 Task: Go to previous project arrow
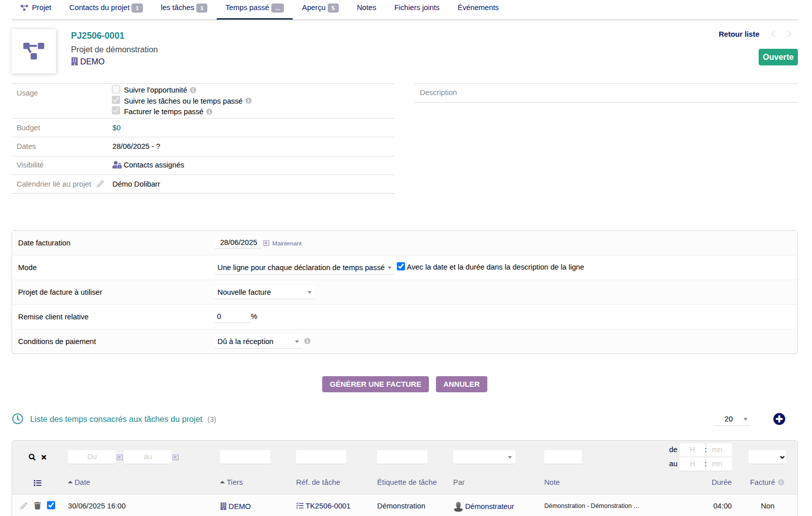click(773, 34)
